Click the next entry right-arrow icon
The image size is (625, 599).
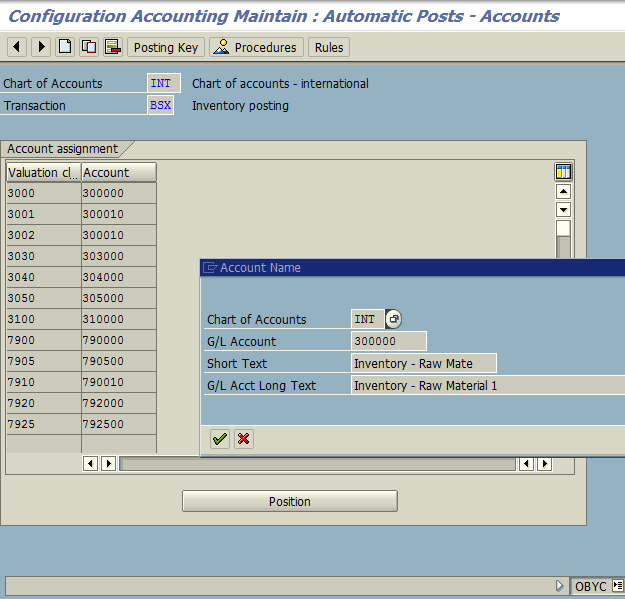coord(41,48)
